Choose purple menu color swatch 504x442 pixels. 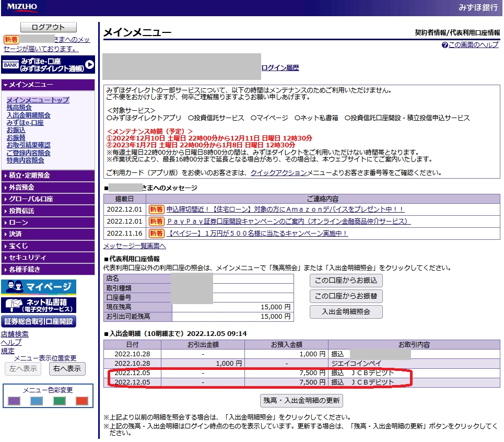(14, 401)
